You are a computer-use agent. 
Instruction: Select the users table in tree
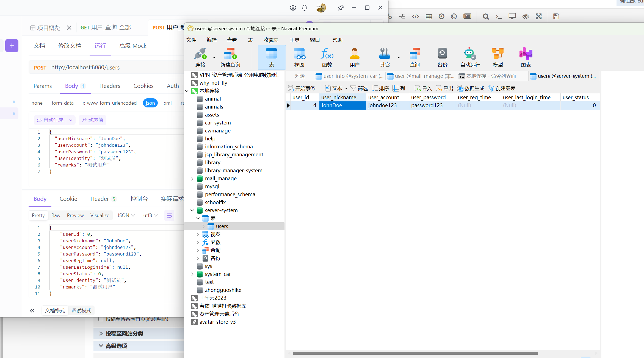(x=222, y=226)
